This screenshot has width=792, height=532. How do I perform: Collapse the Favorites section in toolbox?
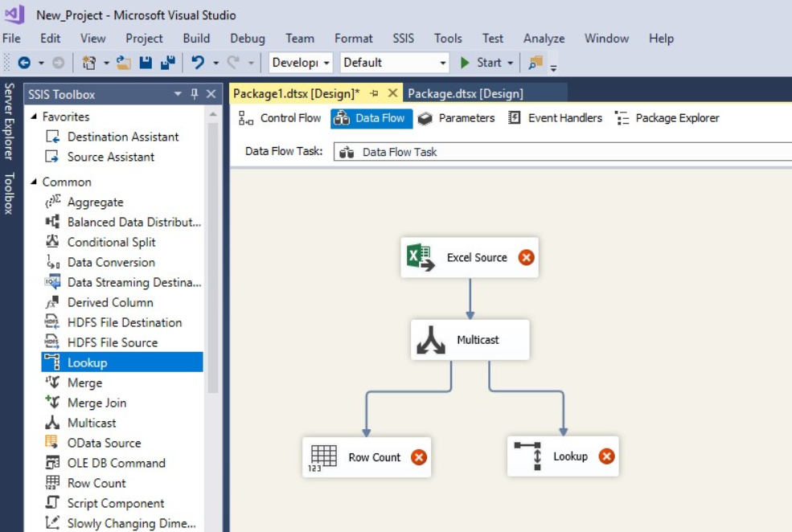point(34,117)
